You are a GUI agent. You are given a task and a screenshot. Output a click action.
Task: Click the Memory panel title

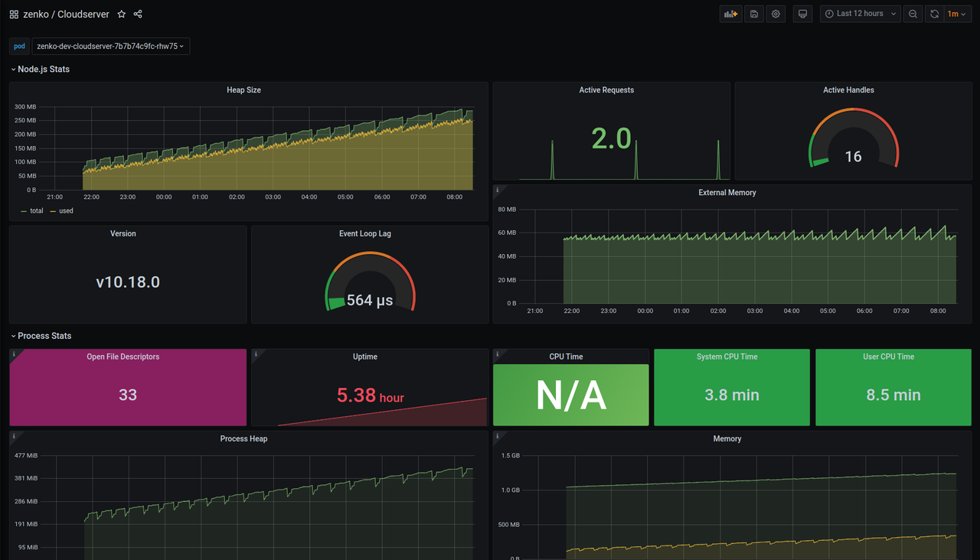click(x=727, y=439)
